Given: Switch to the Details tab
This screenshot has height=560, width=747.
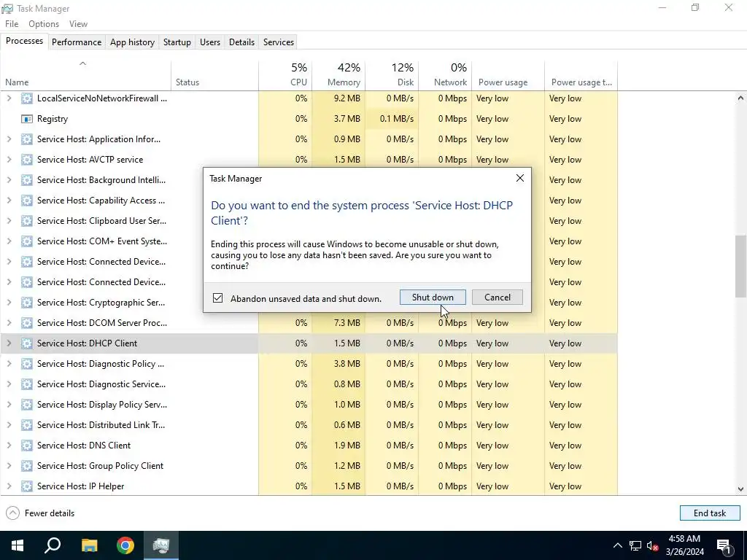Looking at the screenshot, I should point(241,42).
